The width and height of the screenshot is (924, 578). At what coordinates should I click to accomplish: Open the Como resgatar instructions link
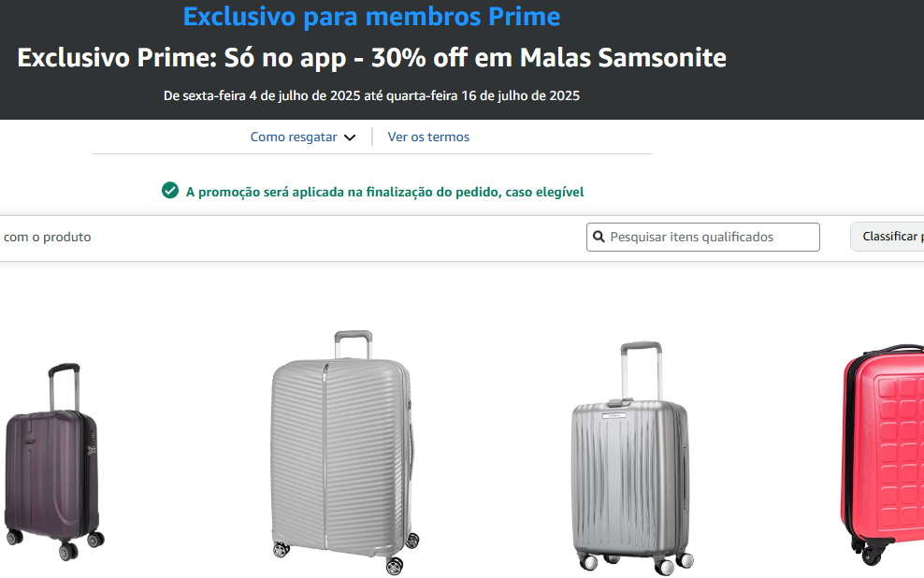(x=294, y=137)
